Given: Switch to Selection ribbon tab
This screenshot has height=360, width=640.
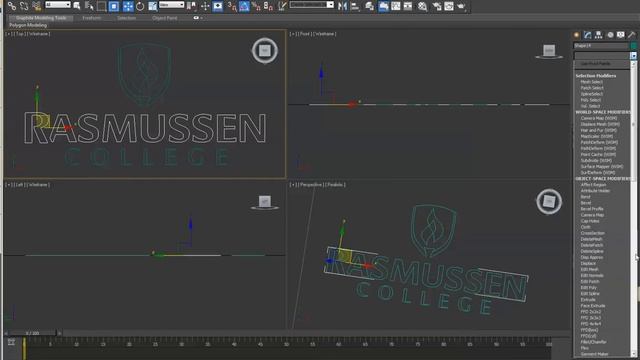Looking at the screenshot, I should [x=127, y=18].
